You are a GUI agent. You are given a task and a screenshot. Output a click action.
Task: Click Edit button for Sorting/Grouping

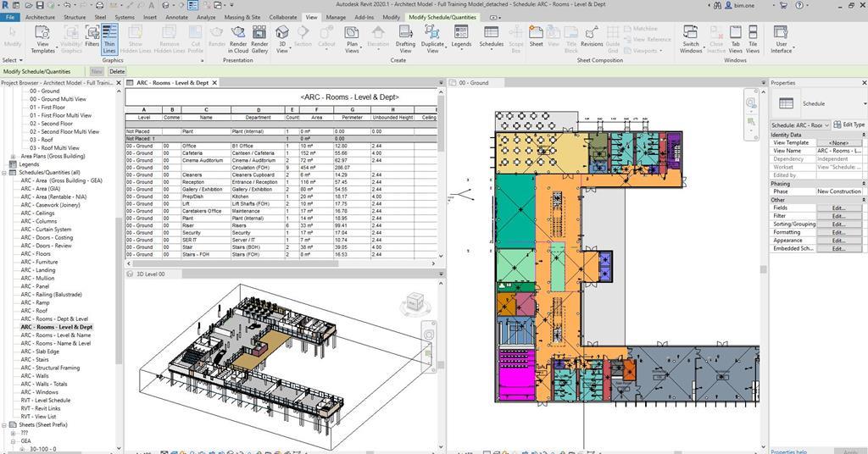point(838,224)
